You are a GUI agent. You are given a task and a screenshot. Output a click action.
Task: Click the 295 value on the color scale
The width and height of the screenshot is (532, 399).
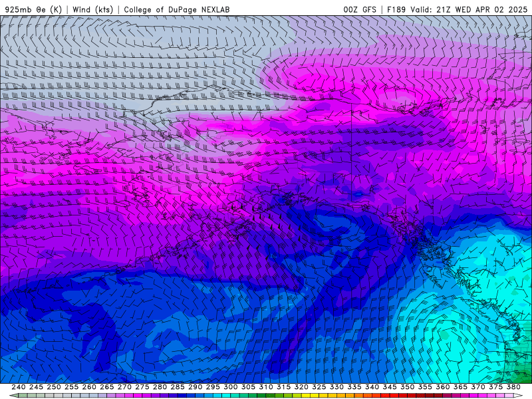point(213,387)
